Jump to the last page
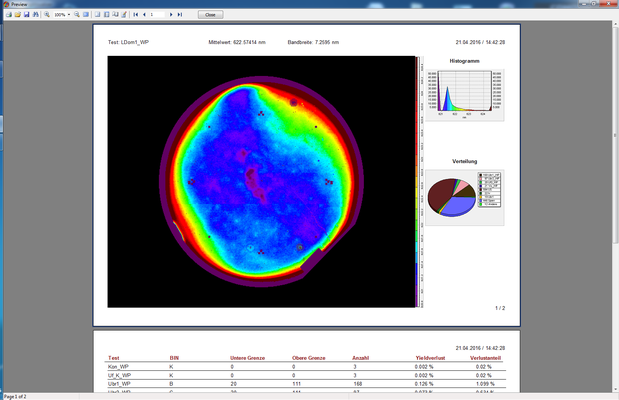619x400 pixels. coord(181,15)
